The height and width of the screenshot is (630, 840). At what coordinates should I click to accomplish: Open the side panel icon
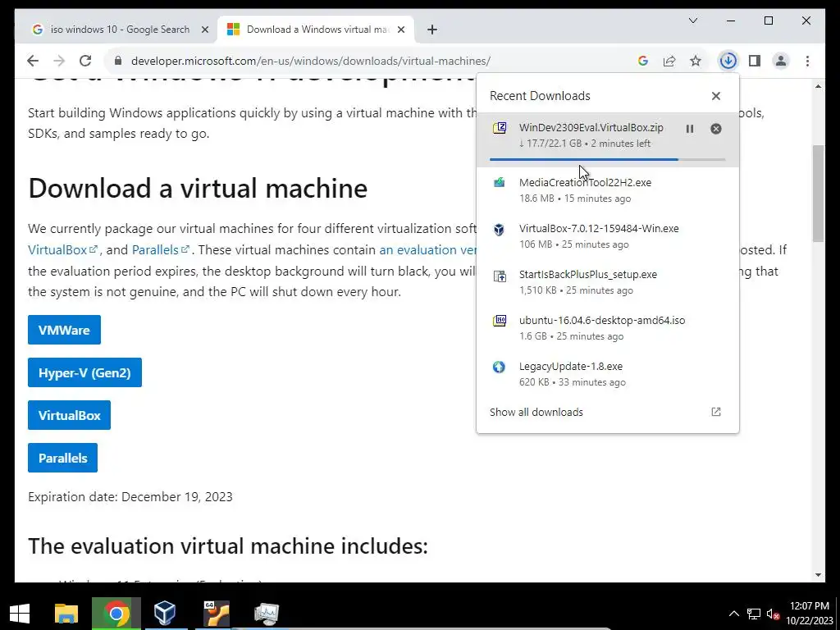point(755,61)
